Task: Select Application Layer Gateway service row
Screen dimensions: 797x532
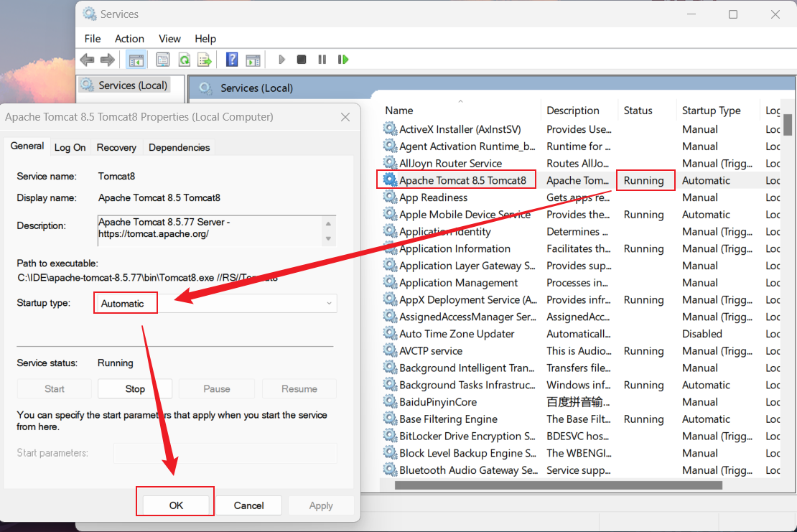Action: (x=582, y=265)
